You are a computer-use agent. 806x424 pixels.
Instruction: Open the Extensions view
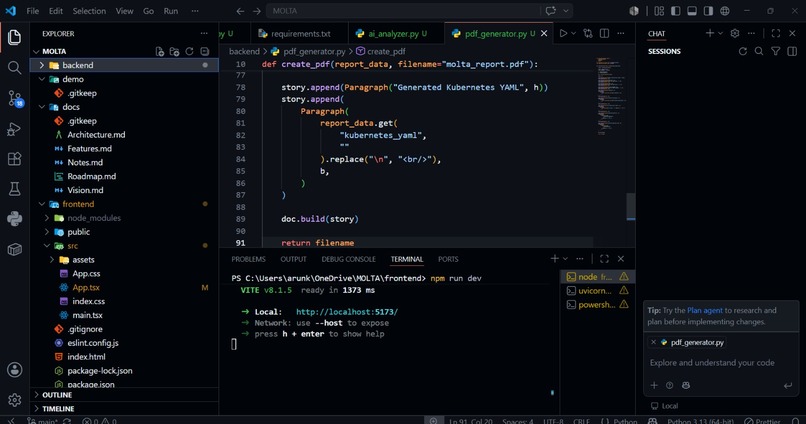click(14, 159)
